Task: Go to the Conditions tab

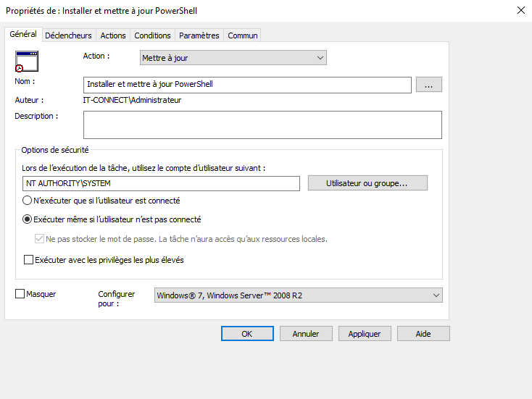Action: pos(152,35)
